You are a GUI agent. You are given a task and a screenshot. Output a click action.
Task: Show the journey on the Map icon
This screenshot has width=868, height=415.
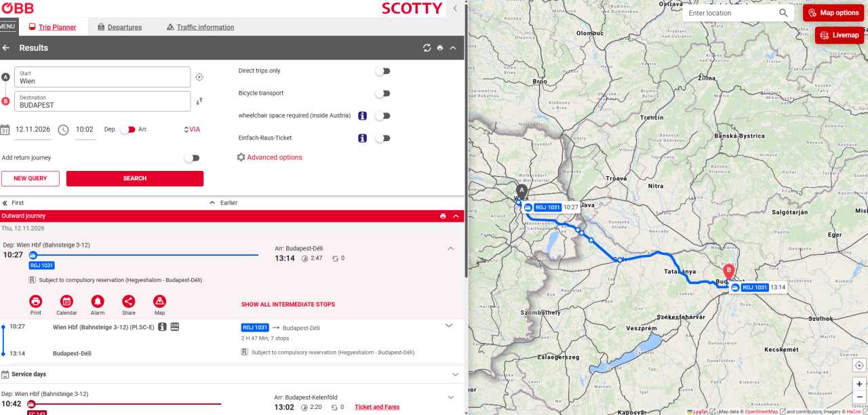(x=159, y=301)
